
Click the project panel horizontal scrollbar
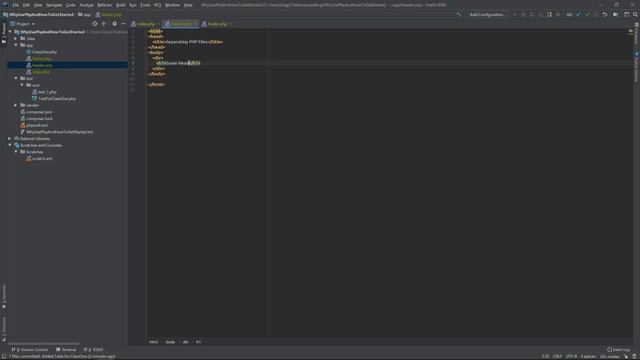(x=44, y=344)
